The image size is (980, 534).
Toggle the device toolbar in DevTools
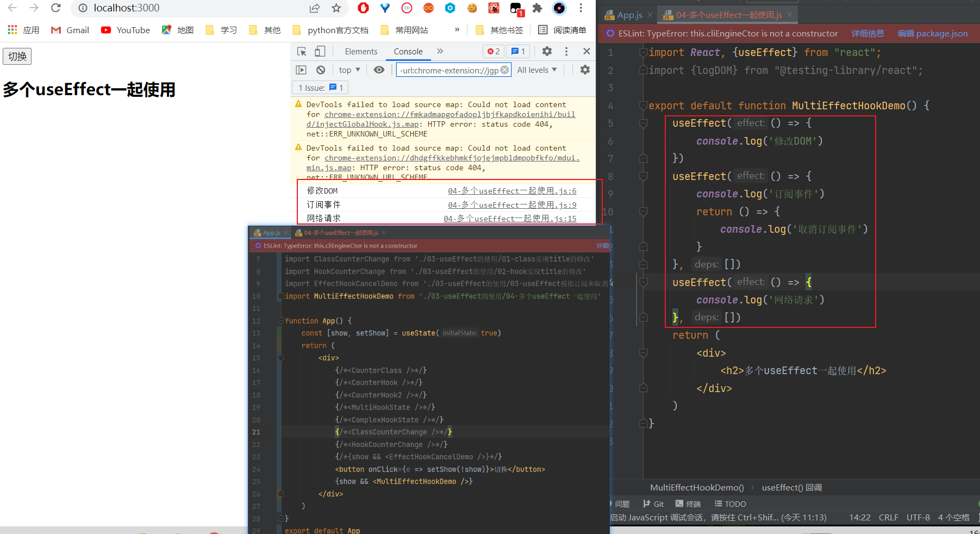320,51
